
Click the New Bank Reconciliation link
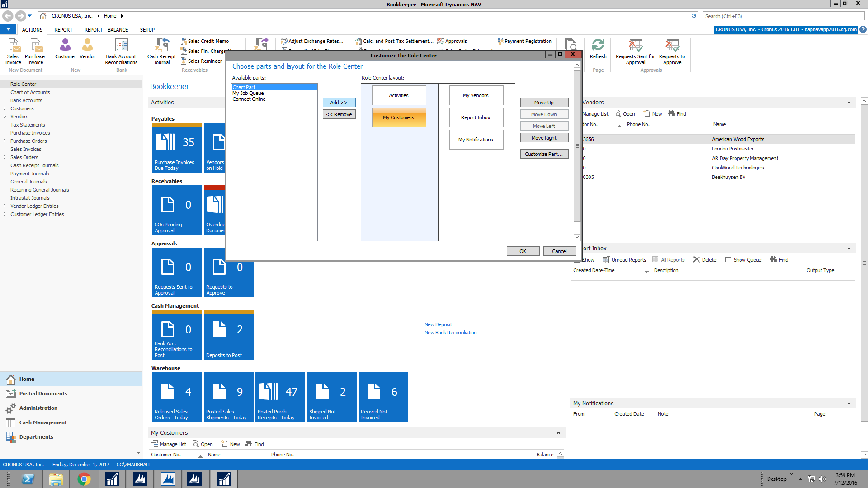450,333
